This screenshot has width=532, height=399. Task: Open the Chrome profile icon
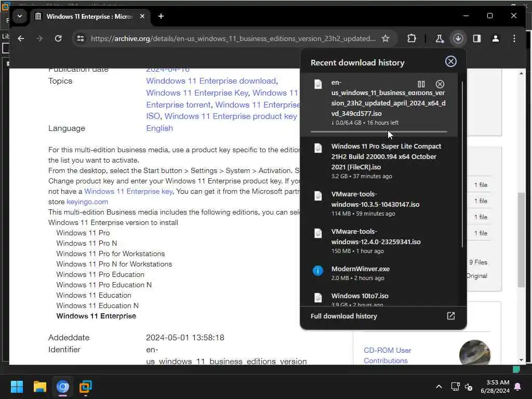495,38
